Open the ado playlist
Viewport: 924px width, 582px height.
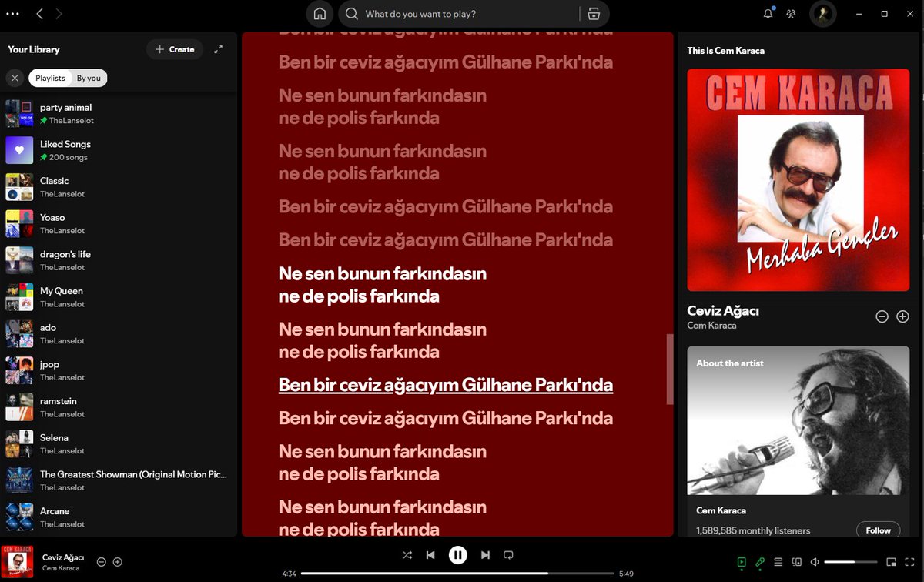point(119,333)
